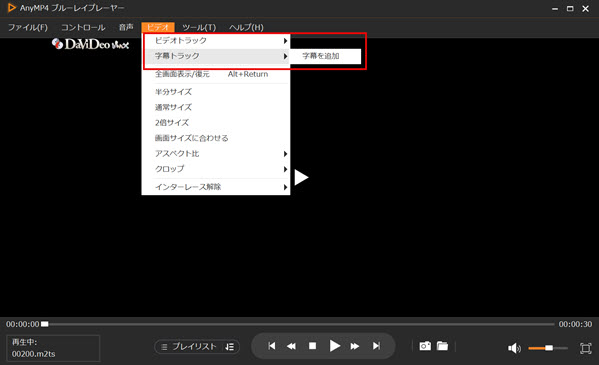Expand the クロップ submenu

[216, 169]
